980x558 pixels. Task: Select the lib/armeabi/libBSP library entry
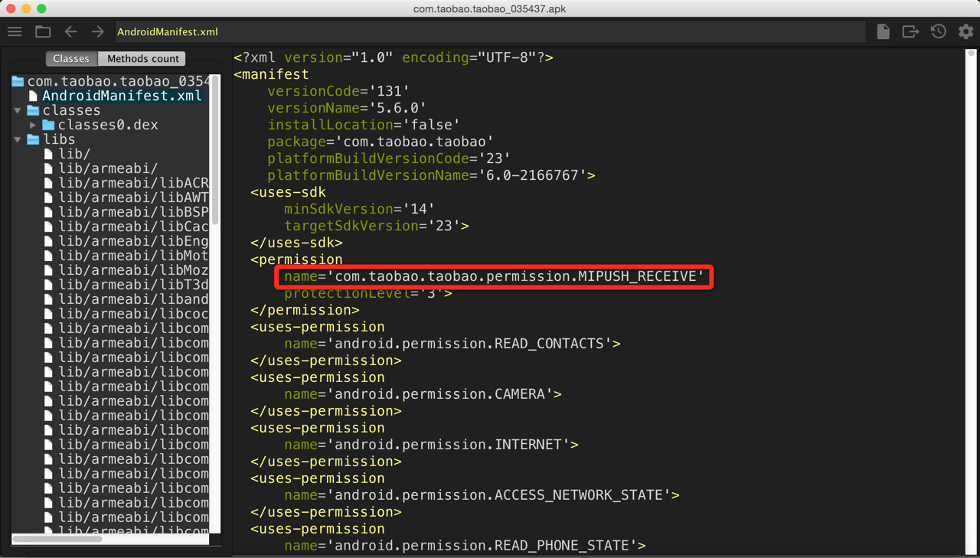click(x=126, y=212)
